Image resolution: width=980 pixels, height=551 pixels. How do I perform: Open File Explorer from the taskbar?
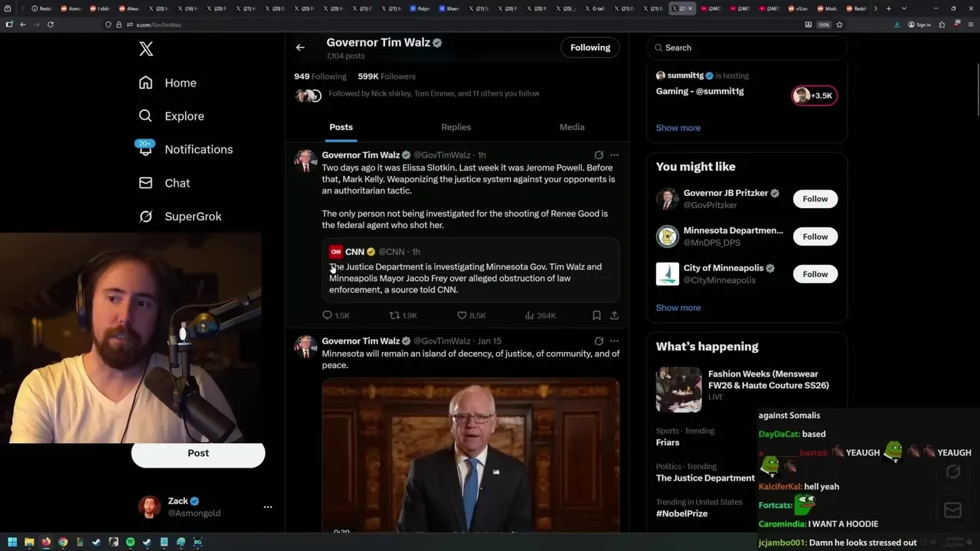[x=29, y=542]
